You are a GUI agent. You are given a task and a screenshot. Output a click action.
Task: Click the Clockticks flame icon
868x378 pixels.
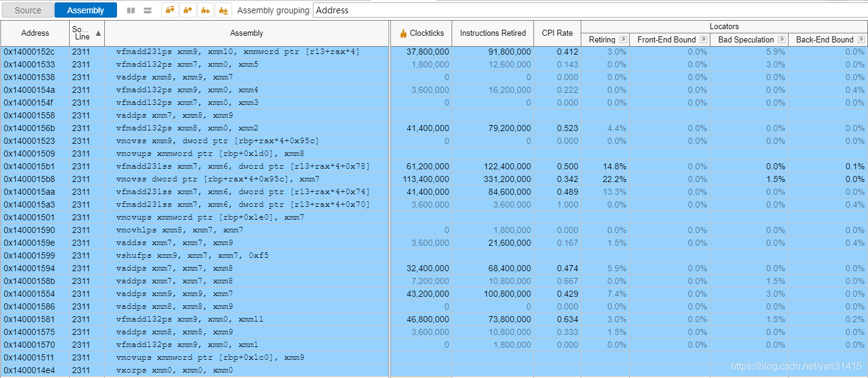[403, 33]
